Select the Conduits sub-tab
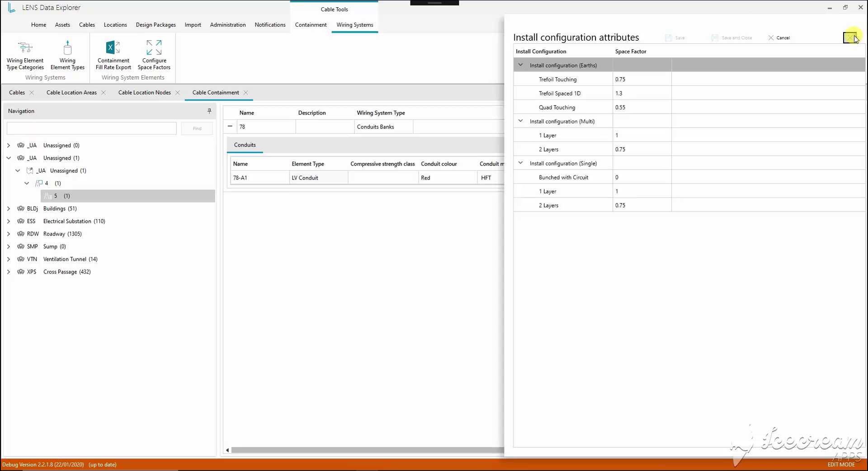This screenshot has height=471, width=868. pos(245,145)
